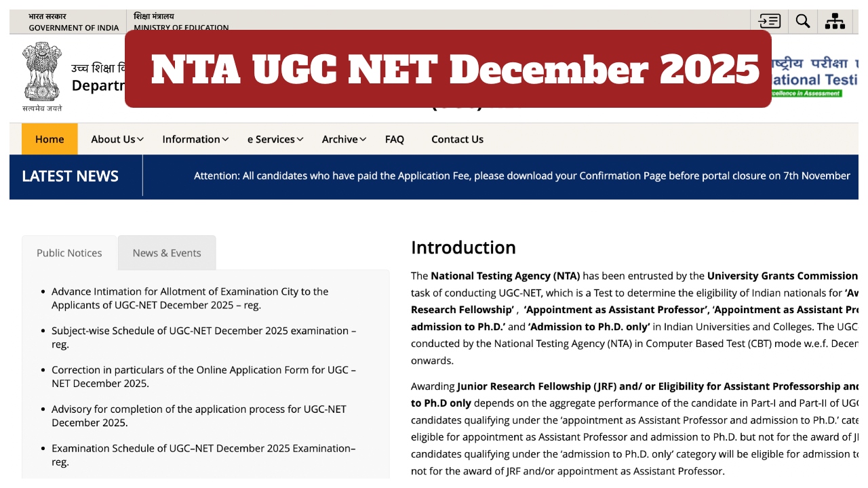Screen dimensions: 868x488
Task: Select the Public Notices tab
Action: (x=69, y=253)
